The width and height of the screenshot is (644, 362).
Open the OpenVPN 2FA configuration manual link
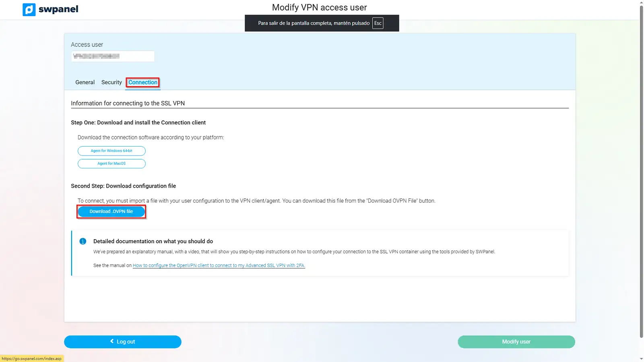219,265
